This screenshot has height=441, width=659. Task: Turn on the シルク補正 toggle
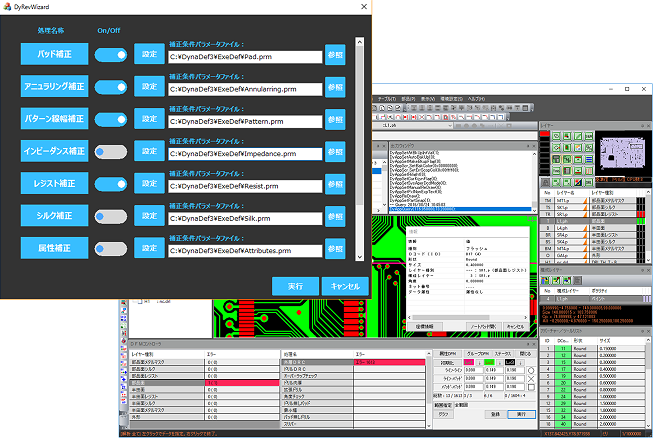pos(110,216)
